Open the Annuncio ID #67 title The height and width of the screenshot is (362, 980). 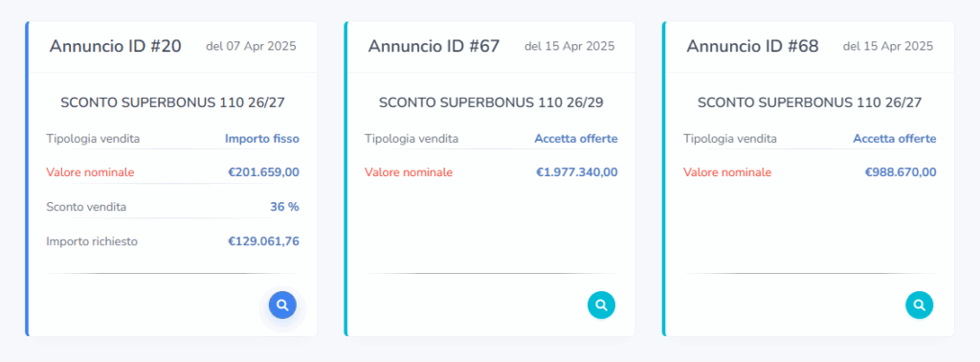434,46
